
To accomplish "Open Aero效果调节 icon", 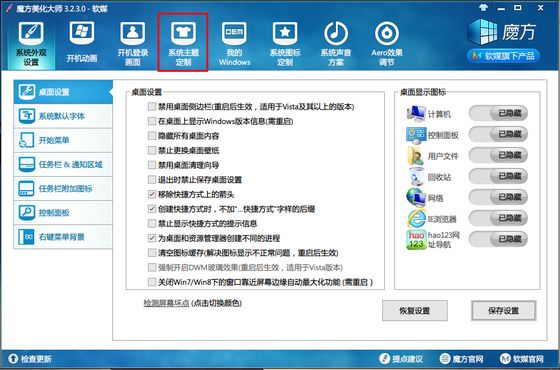I will pyautogui.click(x=387, y=33).
